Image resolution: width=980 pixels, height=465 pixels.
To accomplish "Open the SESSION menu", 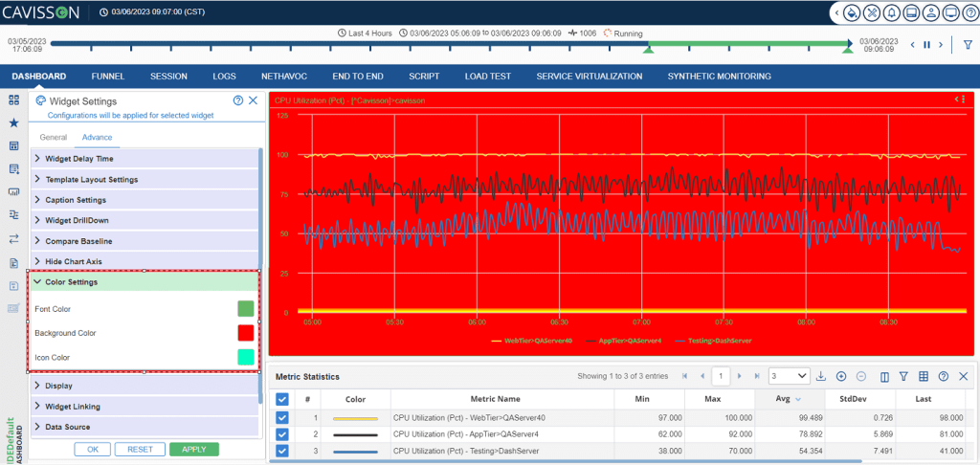I will click(168, 77).
